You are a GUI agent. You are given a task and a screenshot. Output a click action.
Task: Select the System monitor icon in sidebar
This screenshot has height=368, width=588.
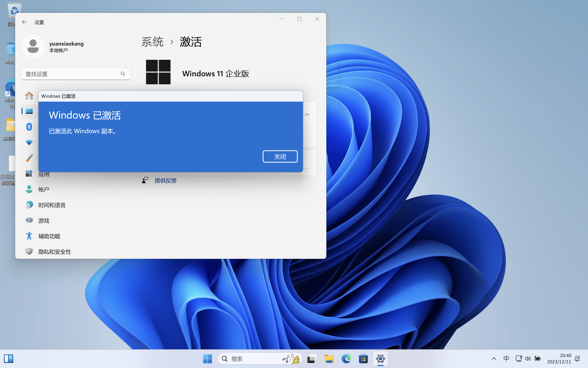click(29, 111)
